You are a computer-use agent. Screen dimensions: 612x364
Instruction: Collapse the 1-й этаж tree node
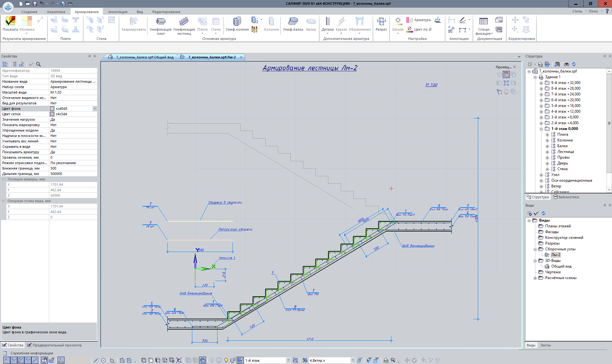click(x=541, y=129)
